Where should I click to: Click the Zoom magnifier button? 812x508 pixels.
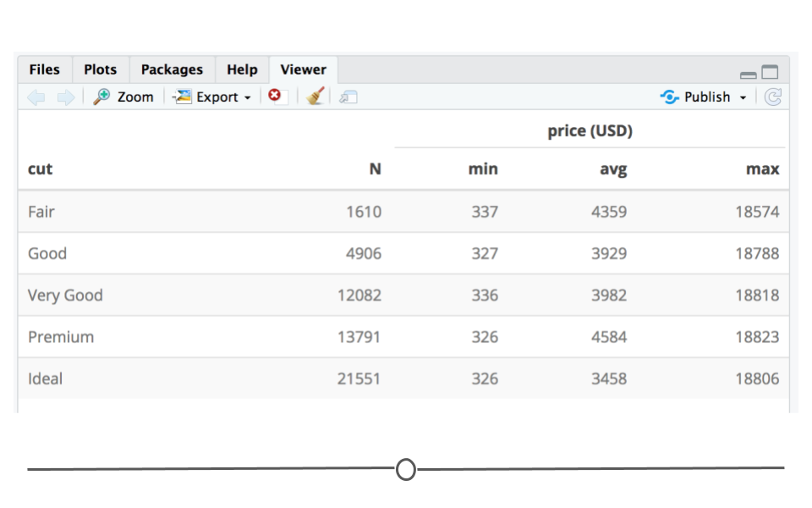tap(123, 97)
